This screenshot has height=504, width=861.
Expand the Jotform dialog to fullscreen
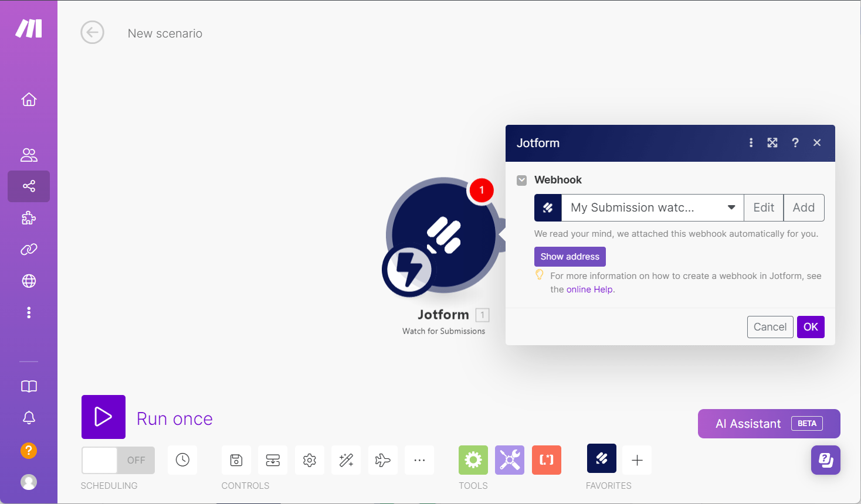pyautogui.click(x=772, y=142)
